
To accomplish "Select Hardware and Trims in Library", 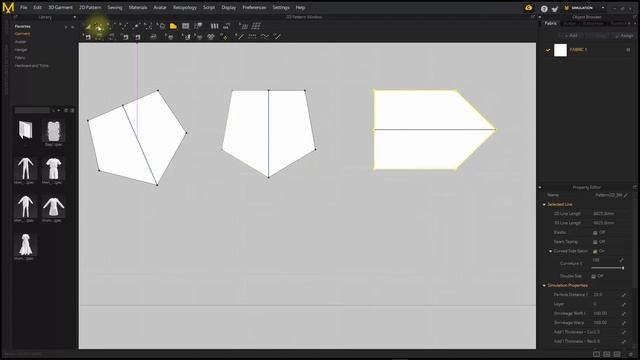I will (31, 66).
